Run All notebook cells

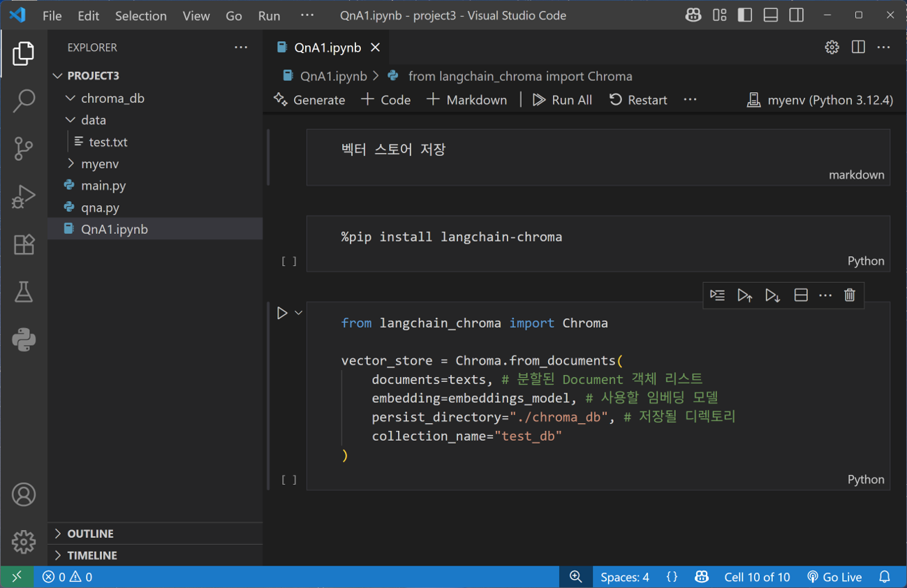[x=562, y=100]
